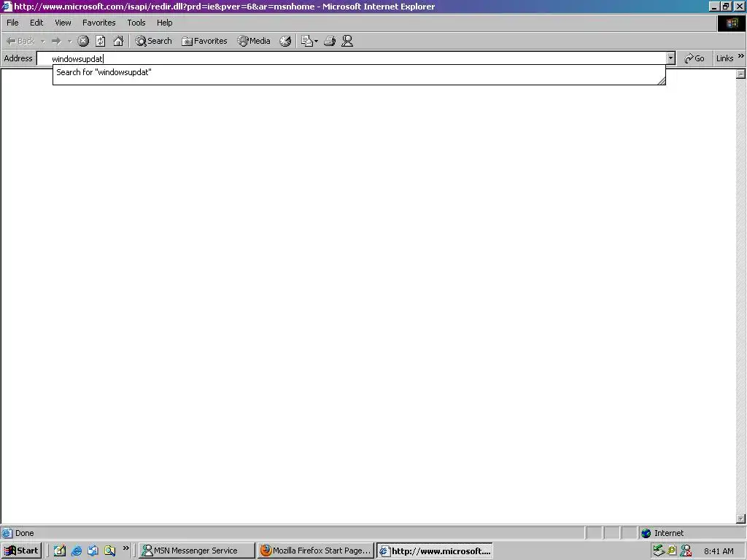Open the History icon in toolbar

[285, 41]
